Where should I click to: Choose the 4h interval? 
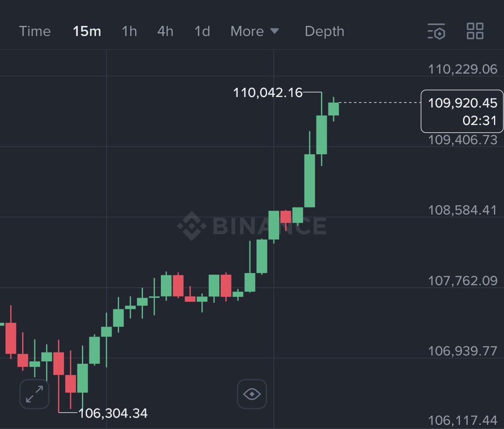pyautogui.click(x=165, y=31)
